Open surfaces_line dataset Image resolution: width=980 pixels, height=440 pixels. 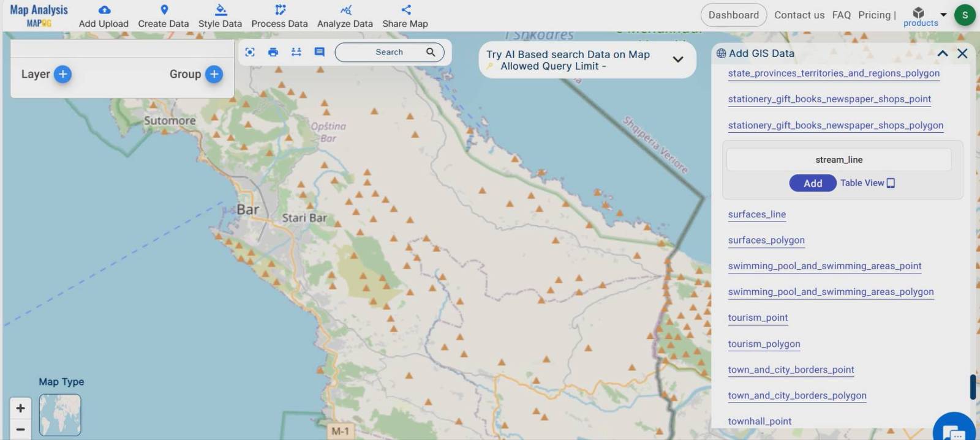click(757, 214)
